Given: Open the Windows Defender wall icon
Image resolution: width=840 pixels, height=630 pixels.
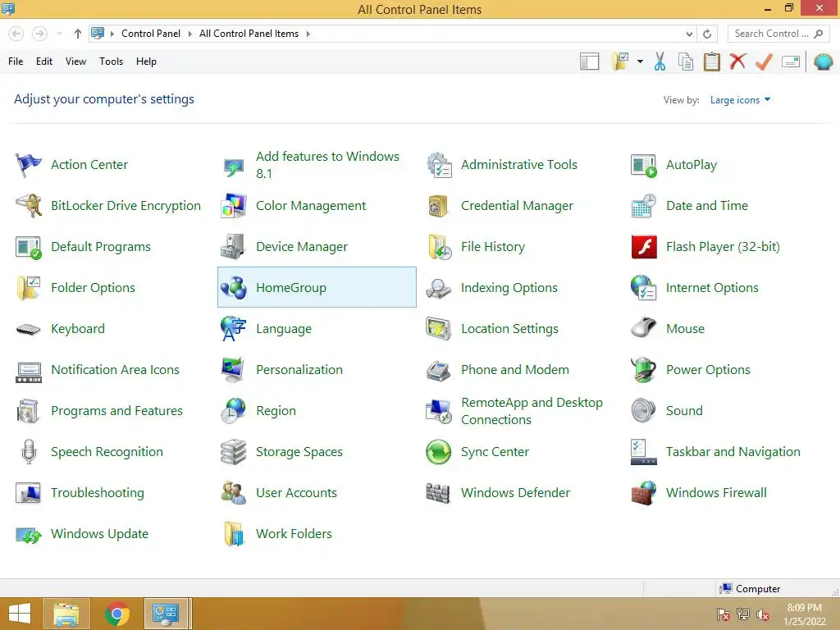Looking at the screenshot, I should pos(439,493).
